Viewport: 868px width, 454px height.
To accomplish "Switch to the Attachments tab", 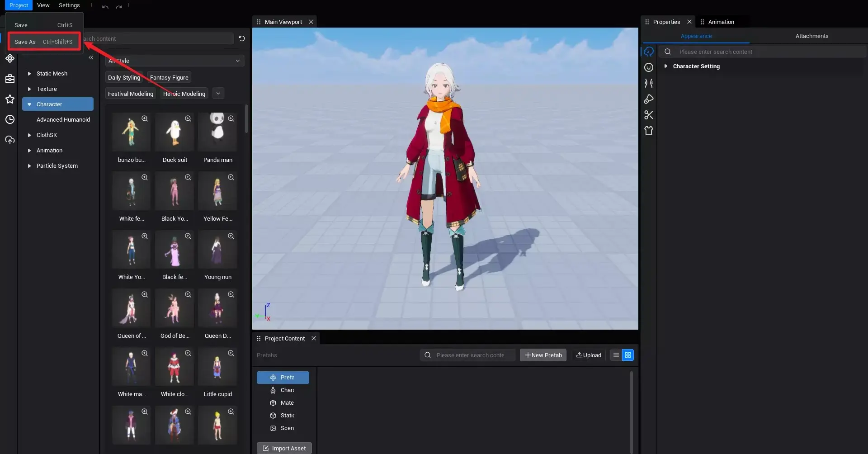I will (x=812, y=36).
